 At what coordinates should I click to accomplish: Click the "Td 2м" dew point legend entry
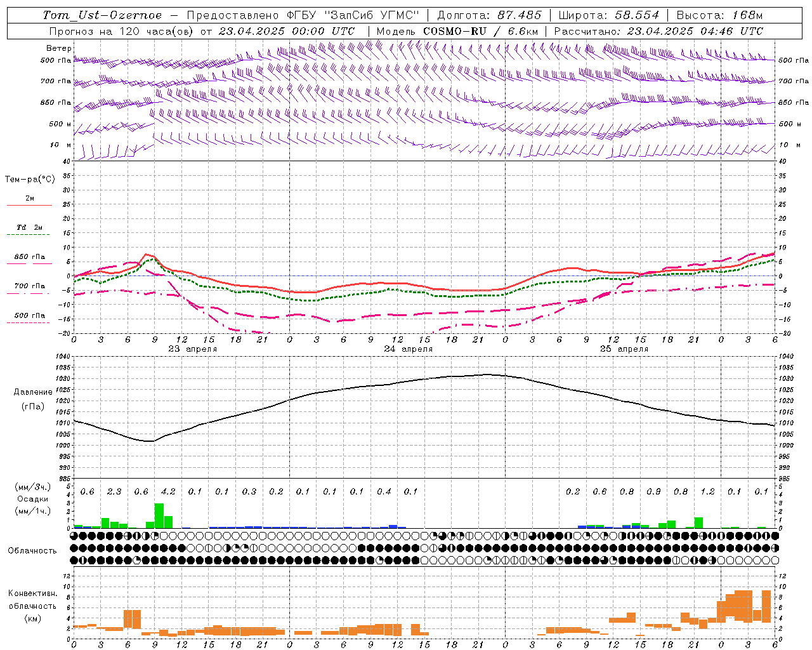pyautogui.click(x=30, y=227)
